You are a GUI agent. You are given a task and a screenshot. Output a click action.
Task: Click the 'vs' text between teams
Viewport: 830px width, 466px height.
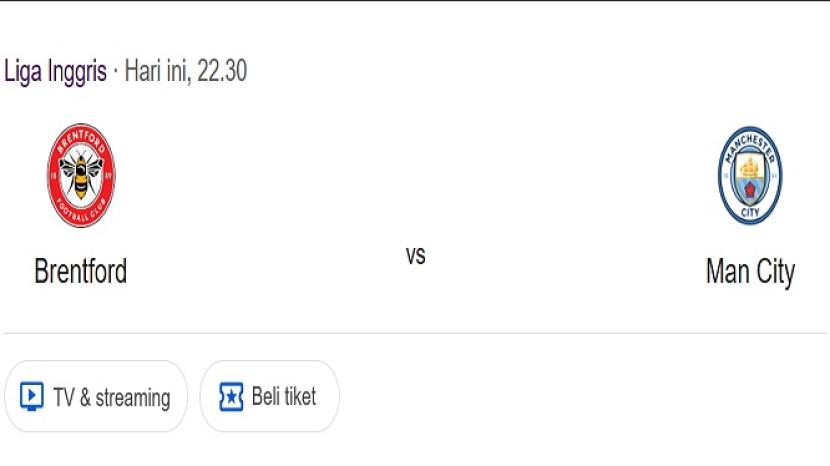point(415,255)
